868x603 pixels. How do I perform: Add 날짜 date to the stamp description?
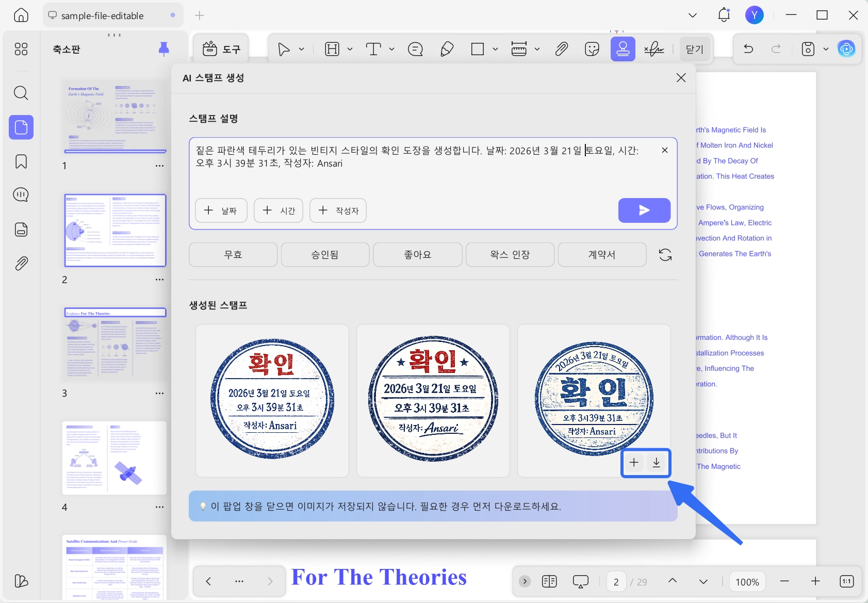(221, 210)
